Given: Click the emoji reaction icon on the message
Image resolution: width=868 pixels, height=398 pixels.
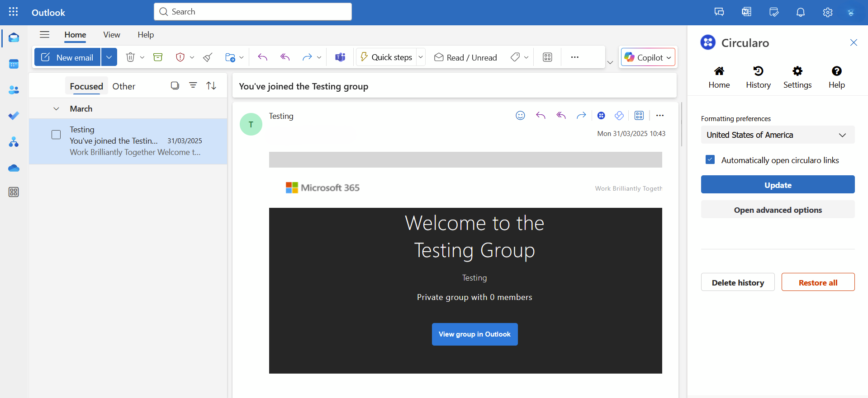Looking at the screenshot, I should click(x=520, y=116).
